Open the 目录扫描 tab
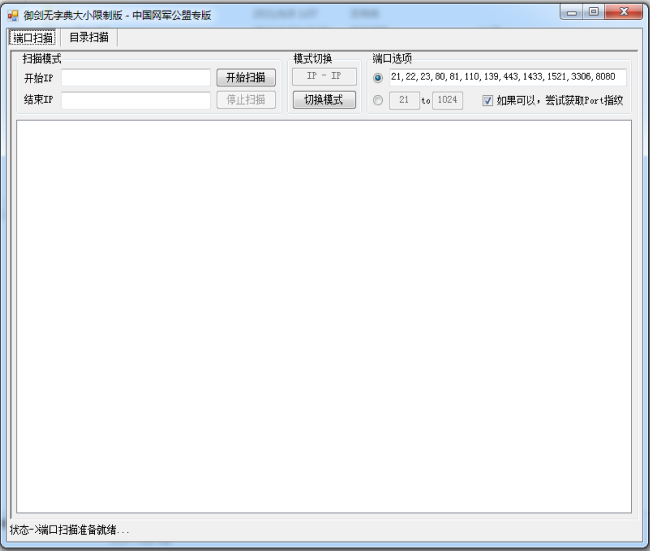Viewport: 650px width, 551px height. [x=89, y=37]
